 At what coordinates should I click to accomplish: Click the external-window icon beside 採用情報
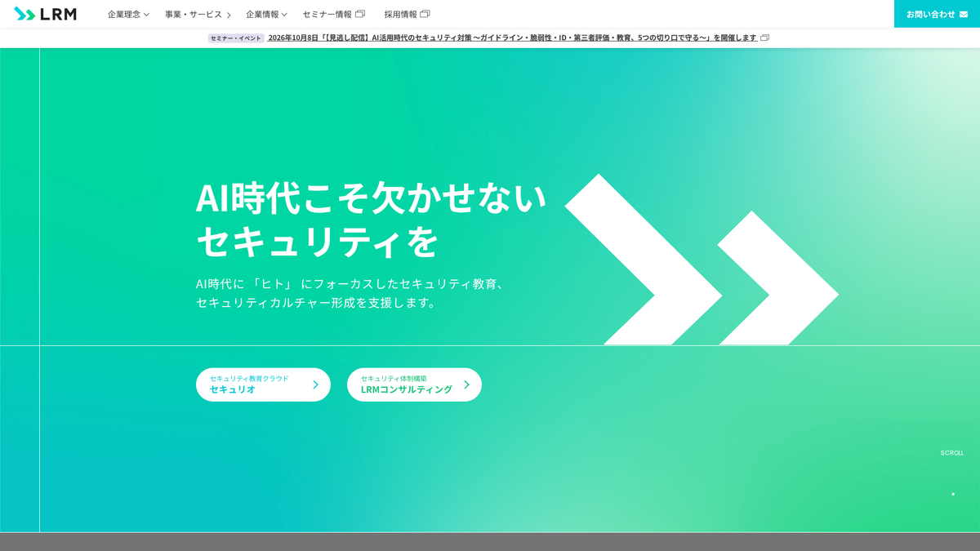[425, 14]
